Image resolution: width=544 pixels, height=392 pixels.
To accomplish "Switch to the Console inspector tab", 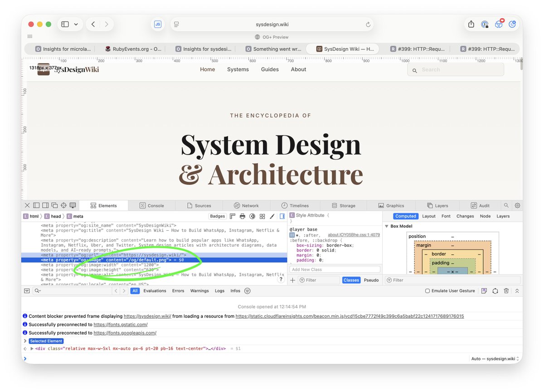I will [151, 205].
